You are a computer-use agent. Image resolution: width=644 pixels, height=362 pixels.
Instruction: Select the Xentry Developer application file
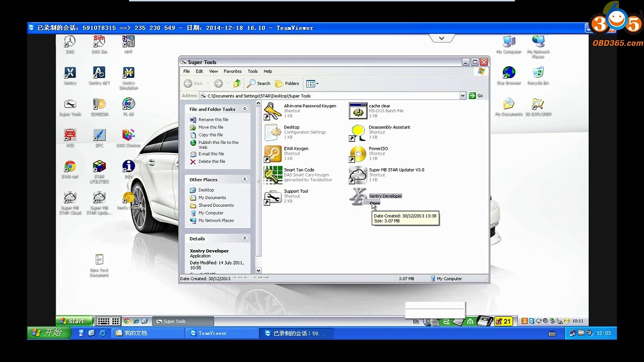click(376, 197)
